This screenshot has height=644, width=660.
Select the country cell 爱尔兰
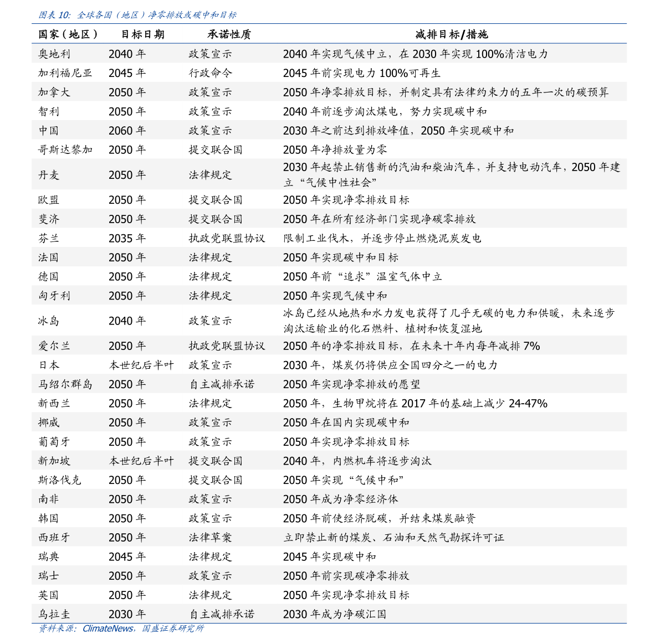(x=54, y=346)
